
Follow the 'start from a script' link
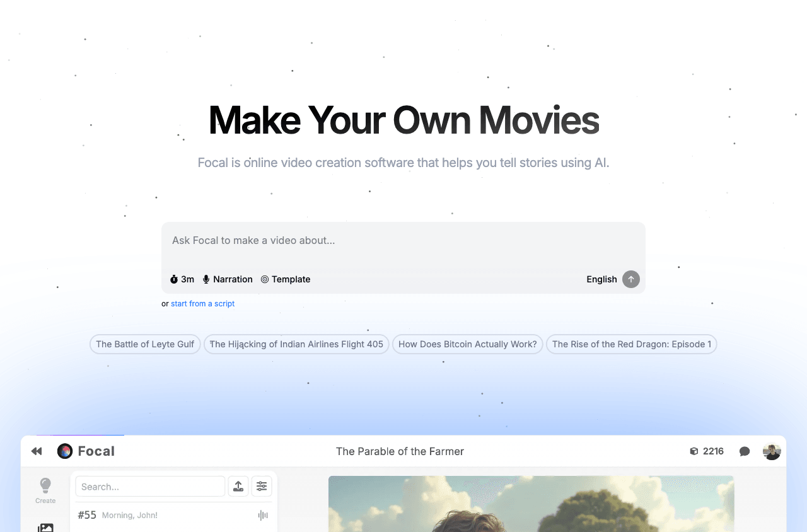coord(202,304)
